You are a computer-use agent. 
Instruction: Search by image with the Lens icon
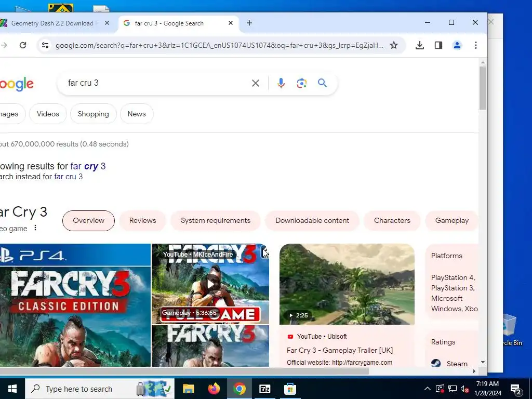click(302, 83)
